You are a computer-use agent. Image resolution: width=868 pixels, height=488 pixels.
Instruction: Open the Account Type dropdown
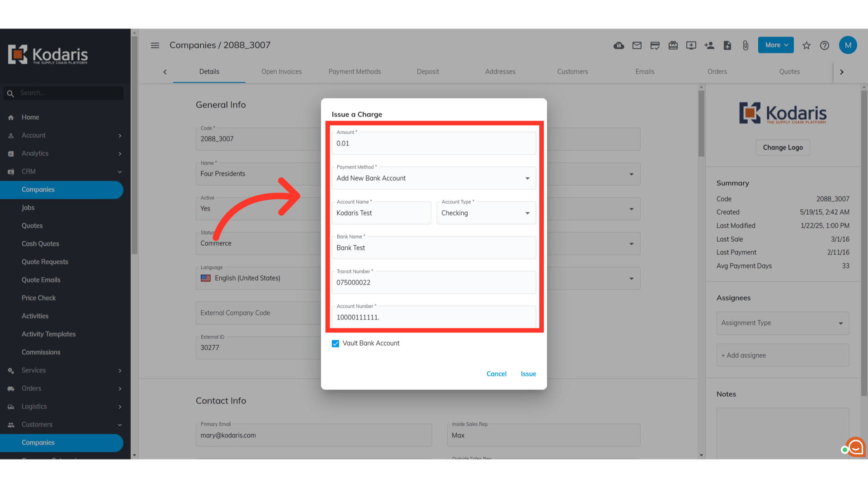(x=486, y=213)
